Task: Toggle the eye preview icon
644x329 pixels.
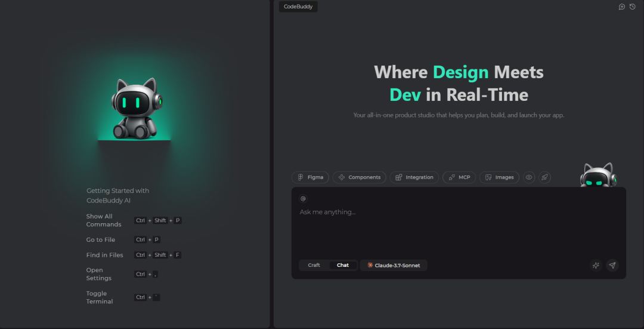Action: 529,177
